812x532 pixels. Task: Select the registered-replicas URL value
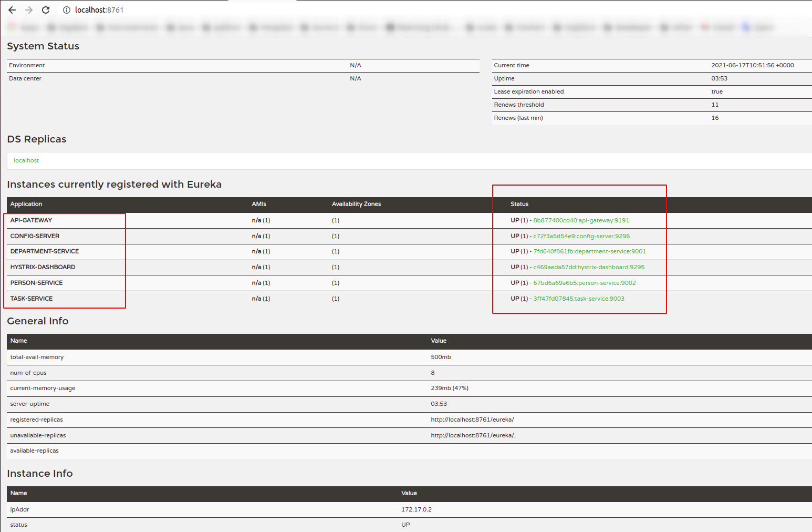[x=472, y=420]
